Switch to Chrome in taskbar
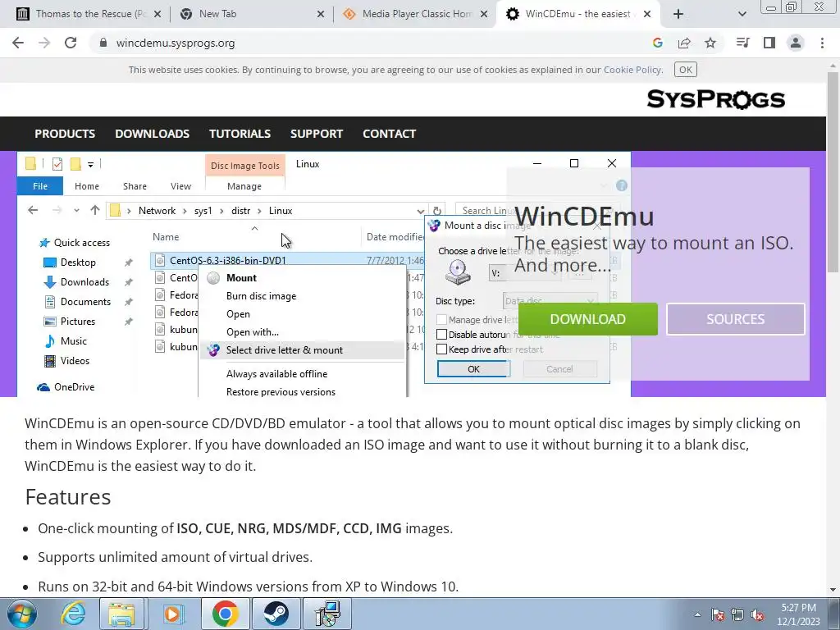The width and height of the screenshot is (840, 630). pos(225,614)
